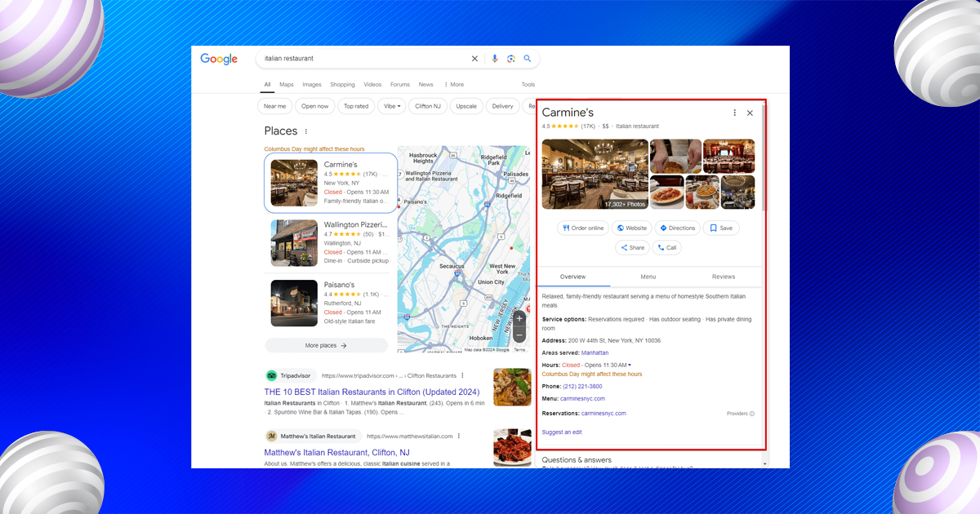This screenshot has width=980, height=514.
Task: Share Carmine's using the share icon
Action: point(623,247)
